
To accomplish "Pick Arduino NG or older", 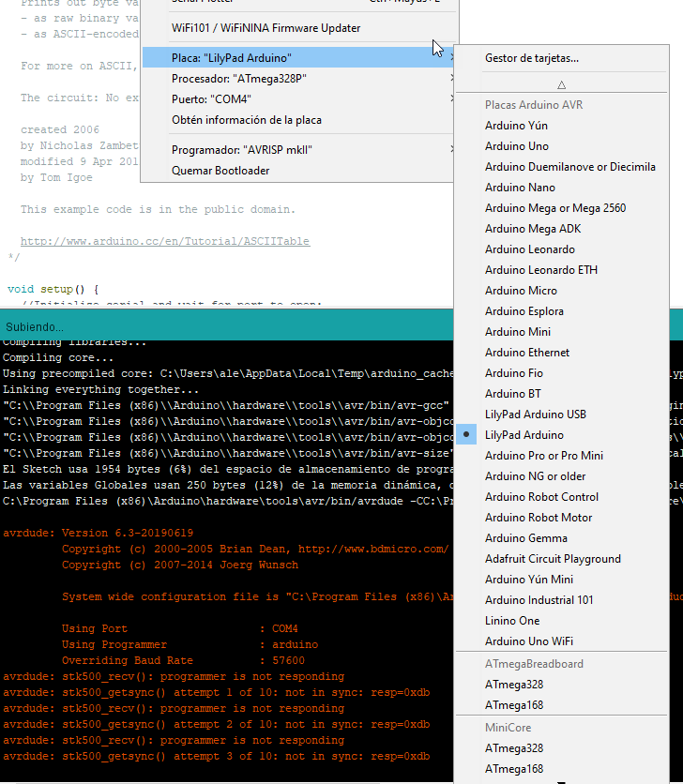I will (561, 476).
